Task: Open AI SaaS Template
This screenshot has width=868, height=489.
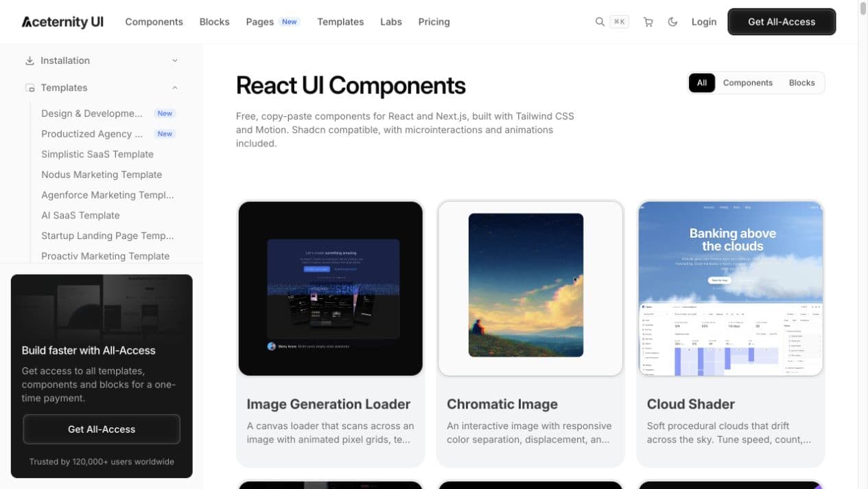Action: pyautogui.click(x=80, y=215)
